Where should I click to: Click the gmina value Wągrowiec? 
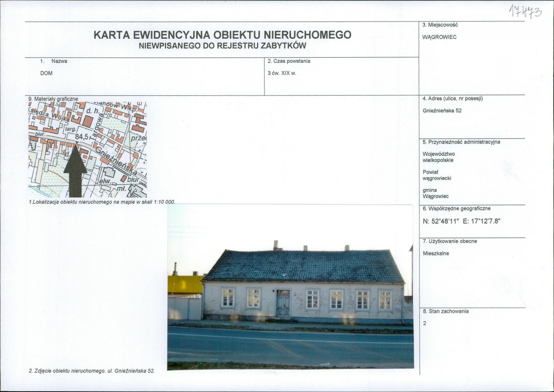[436, 196]
